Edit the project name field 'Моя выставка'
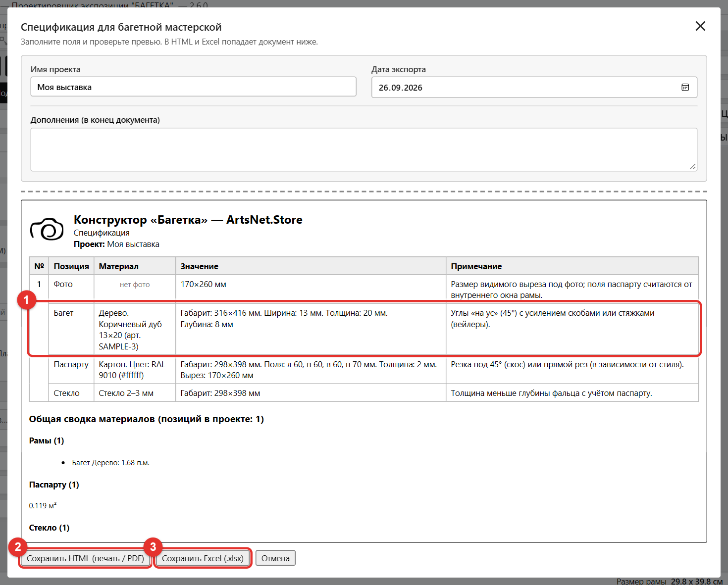This screenshot has width=728, height=585. 193,87
